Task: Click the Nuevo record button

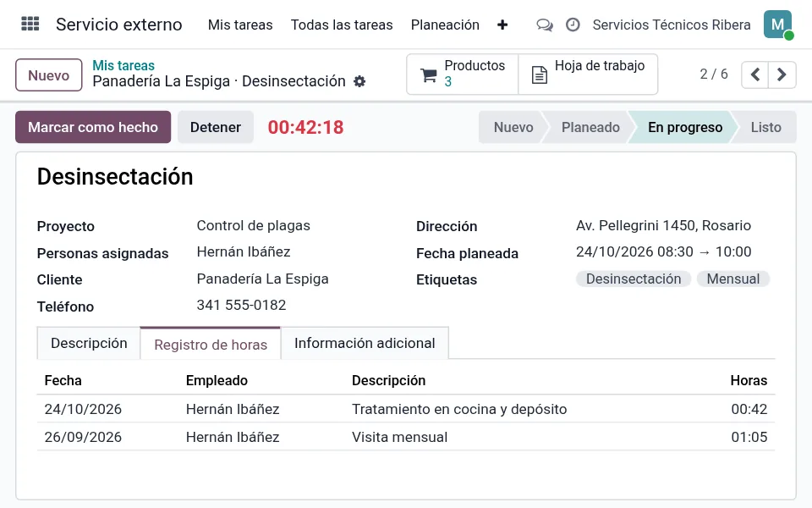Action: 49,75
